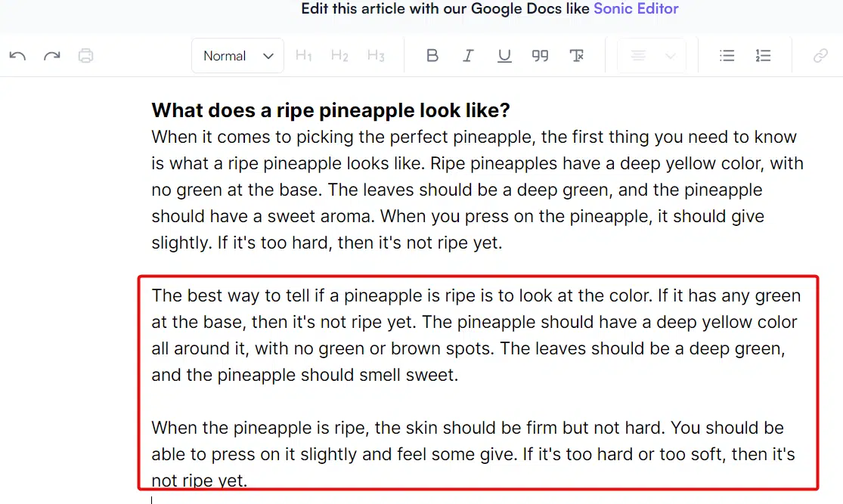
Task: Print the document
Action: coord(86,56)
